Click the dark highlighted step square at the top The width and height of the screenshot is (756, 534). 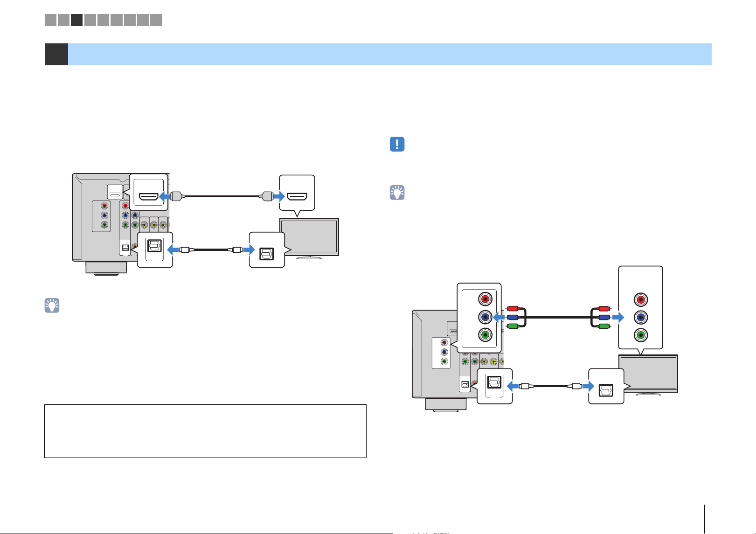(x=76, y=20)
